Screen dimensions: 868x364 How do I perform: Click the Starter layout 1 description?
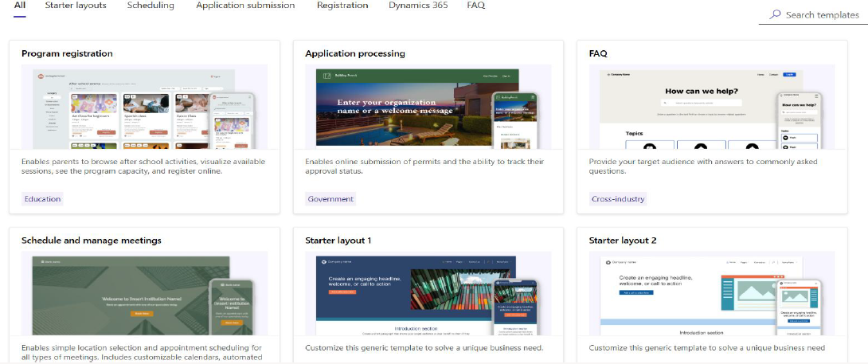(x=424, y=348)
